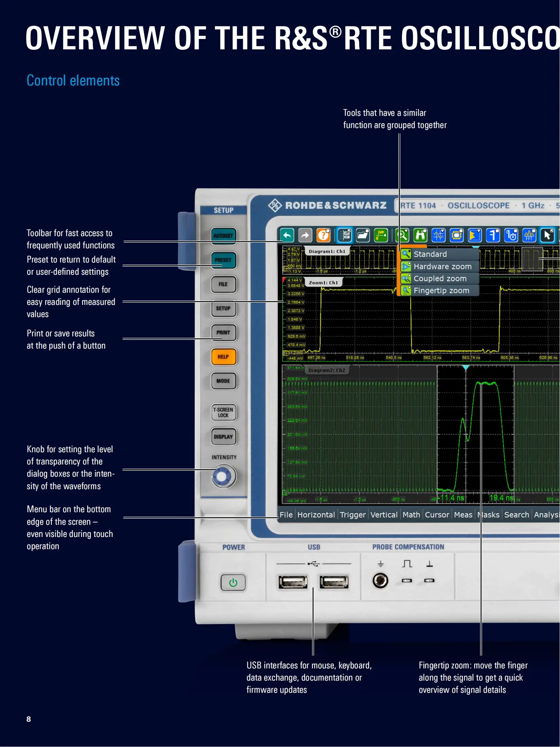Adjust the INTENSITY knob
Viewport: 560px width, 747px height.
tap(223, 476)
